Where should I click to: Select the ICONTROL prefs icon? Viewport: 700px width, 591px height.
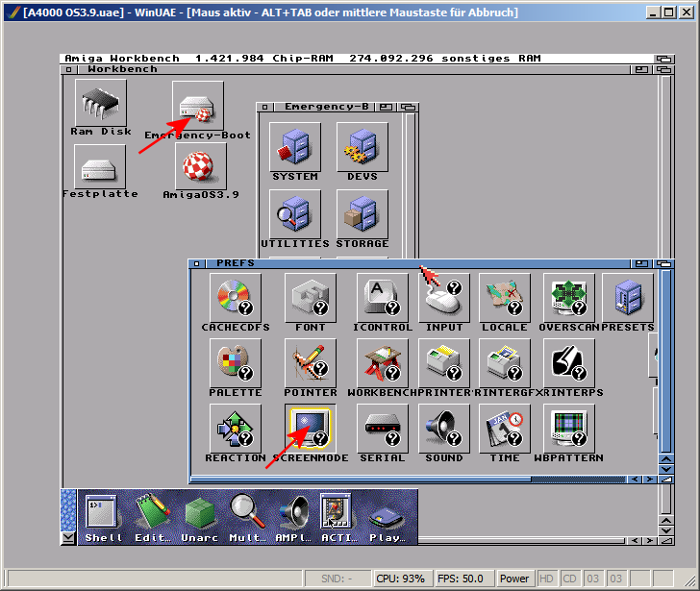(x=382, y=298)
